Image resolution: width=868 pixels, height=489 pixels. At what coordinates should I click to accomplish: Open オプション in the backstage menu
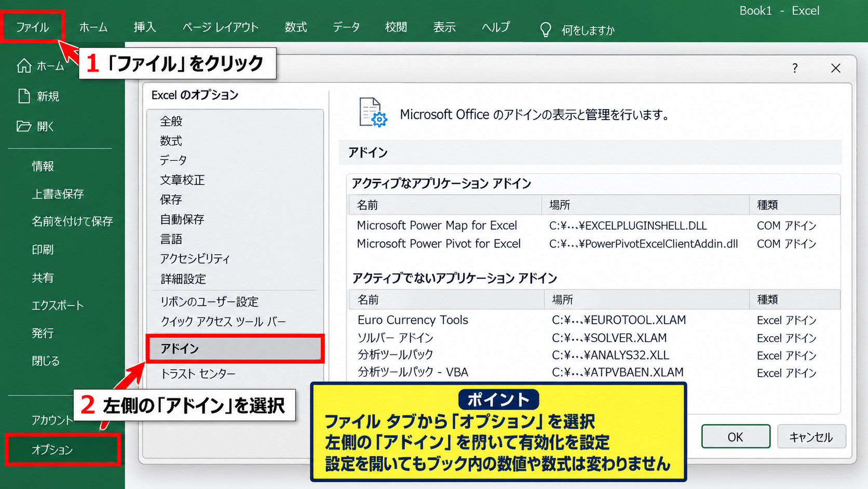point(63,450)
